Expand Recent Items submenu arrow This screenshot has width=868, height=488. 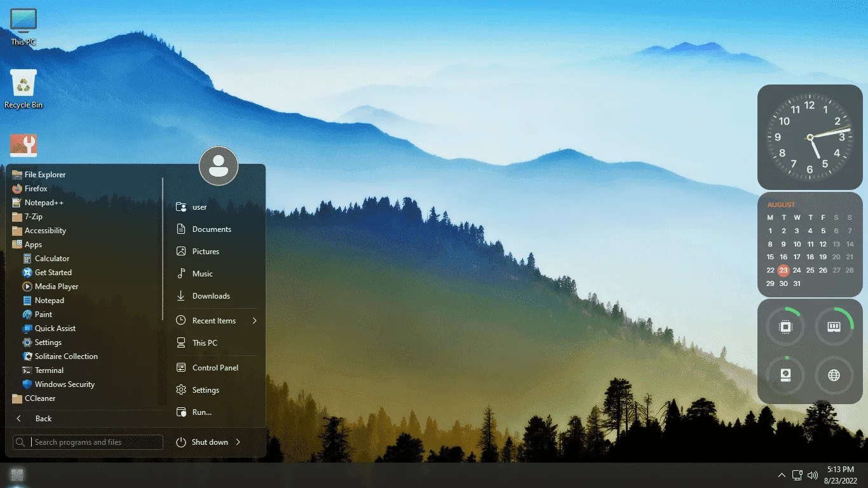tap(254, 321)
